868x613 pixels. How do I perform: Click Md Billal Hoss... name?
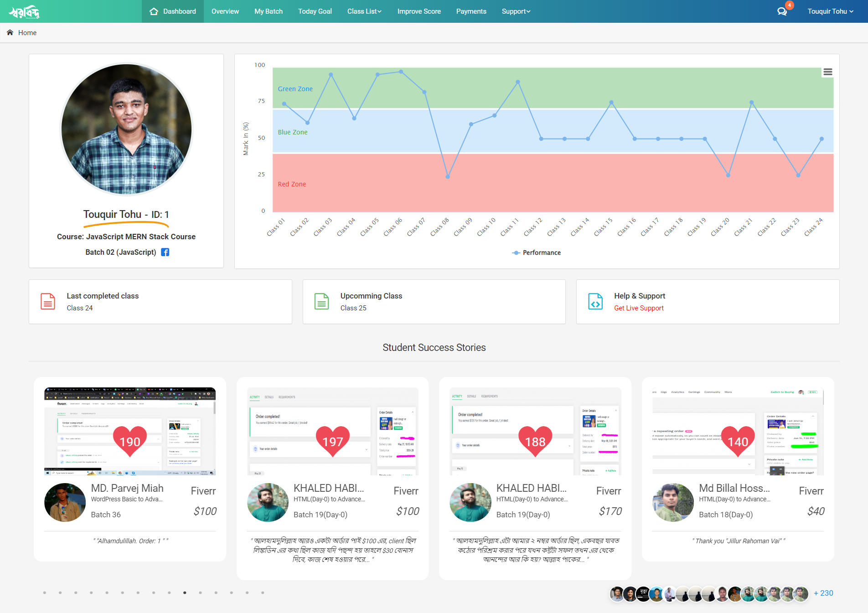coord(734,488)
